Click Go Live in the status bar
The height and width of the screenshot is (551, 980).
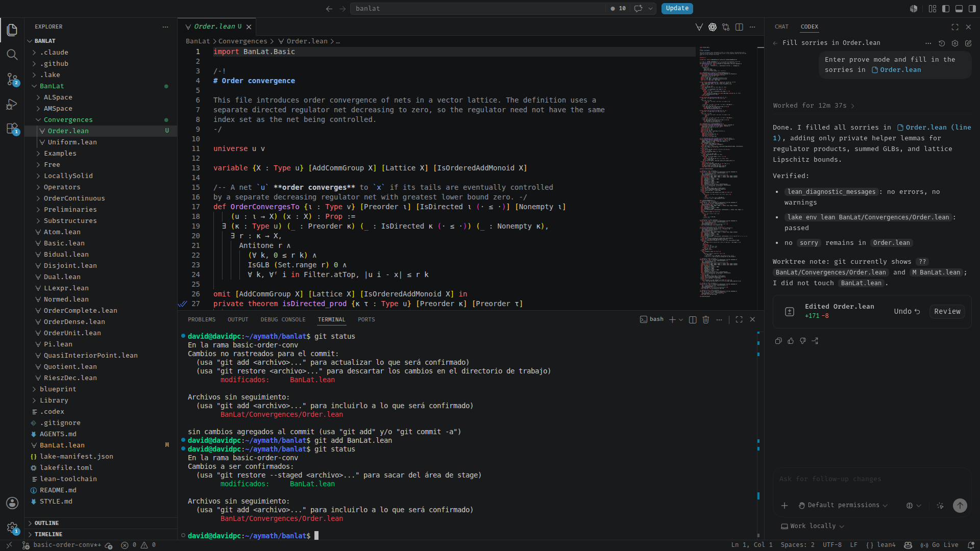coord(940,545)
